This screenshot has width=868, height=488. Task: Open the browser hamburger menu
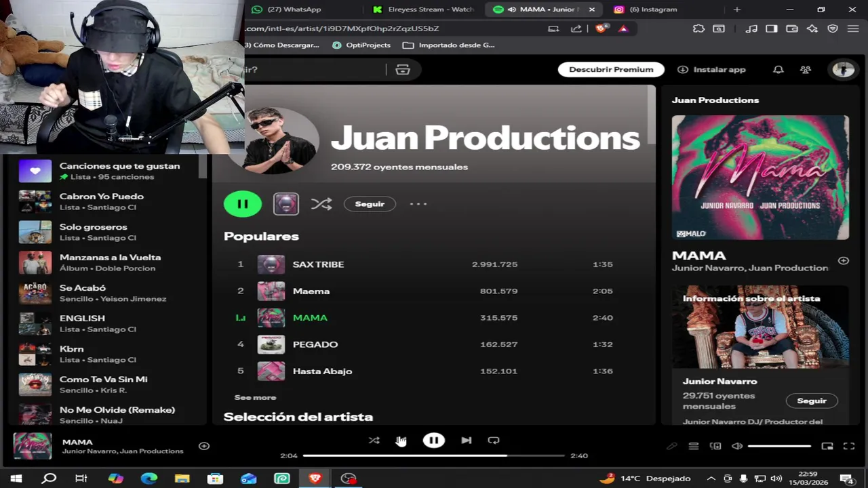point(853,28)
